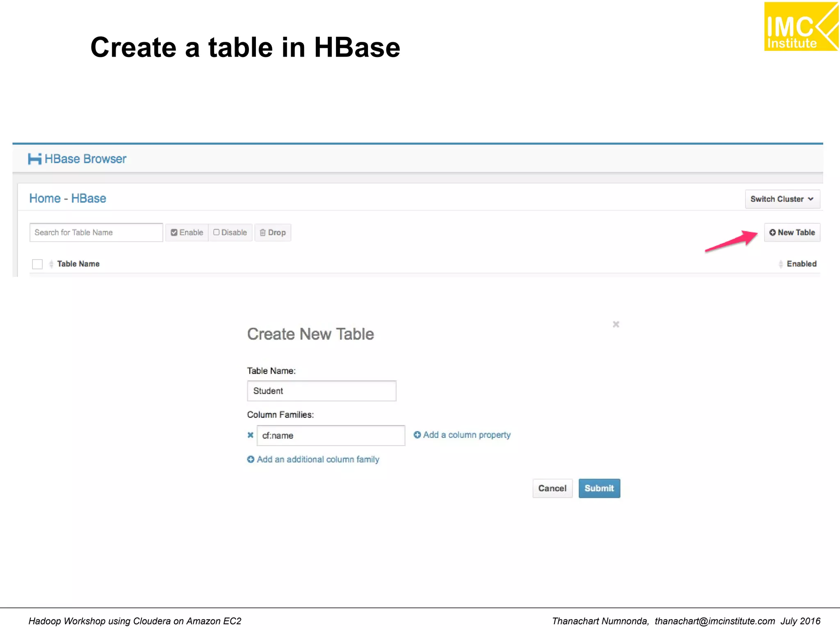
Task: Click the sort arrows beside Table Name
Action: pos(51,264)
